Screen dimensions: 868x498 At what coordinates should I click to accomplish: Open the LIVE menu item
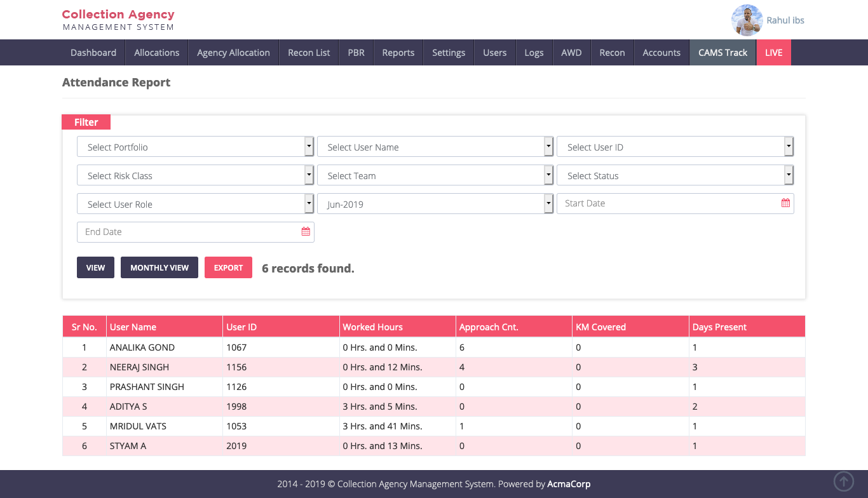[773, 53]
